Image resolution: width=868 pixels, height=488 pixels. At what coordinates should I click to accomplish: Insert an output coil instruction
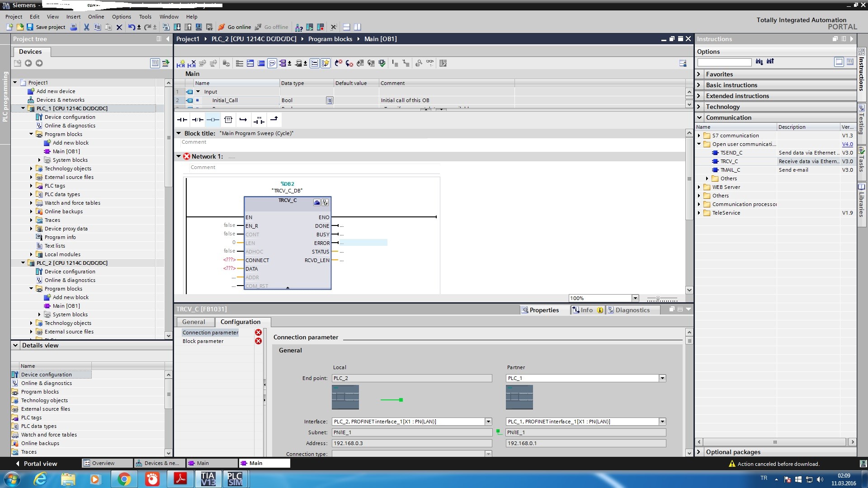pos(213,120)
